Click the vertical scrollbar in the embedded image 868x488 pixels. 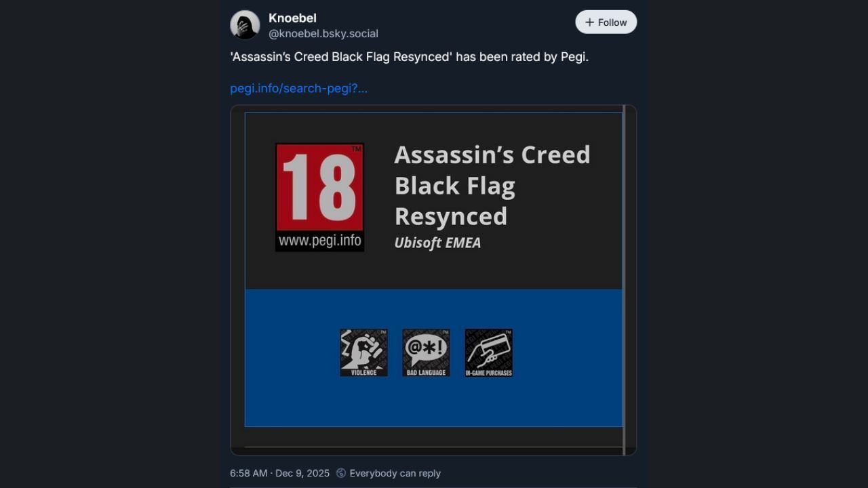tap(624, 271)
